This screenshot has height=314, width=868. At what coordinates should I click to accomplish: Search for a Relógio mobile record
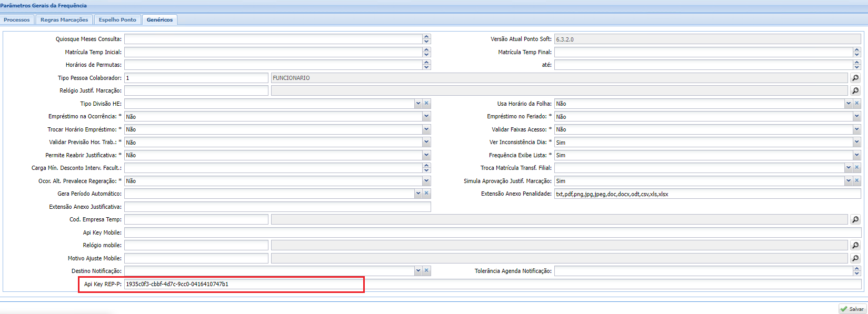tap(855, 245)
